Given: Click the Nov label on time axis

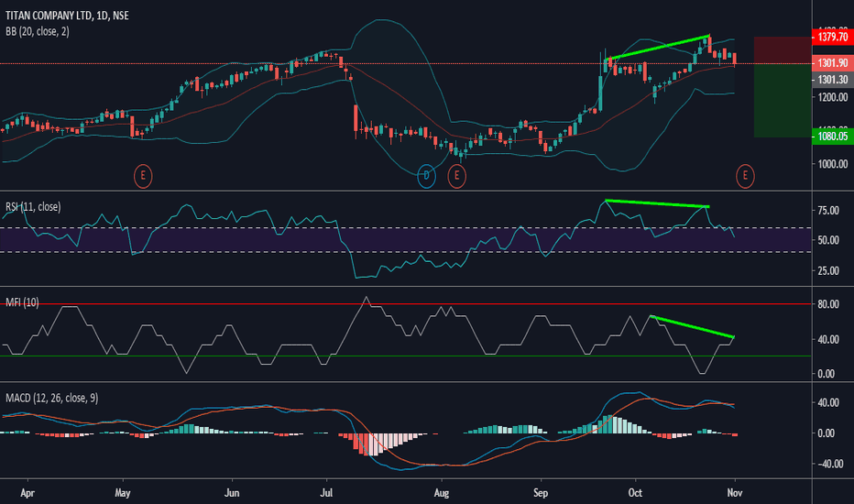Looking at the screenshot, I should [x=735, y=493].
